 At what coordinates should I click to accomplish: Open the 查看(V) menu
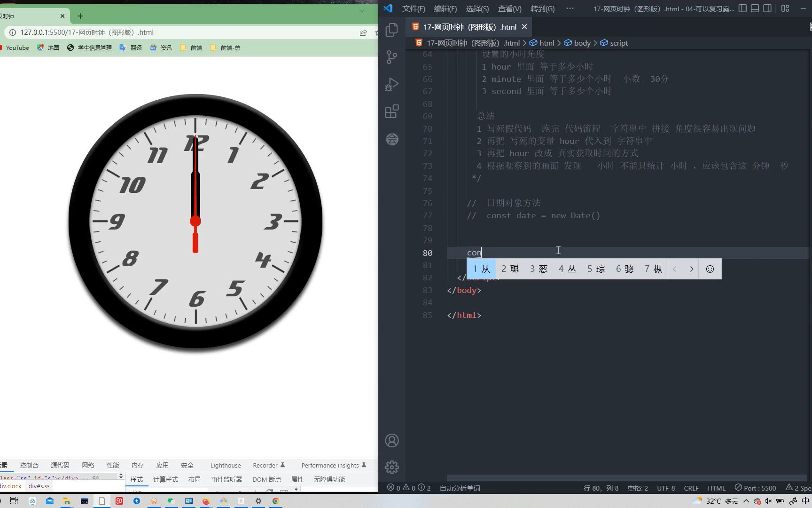coord(509,8)
